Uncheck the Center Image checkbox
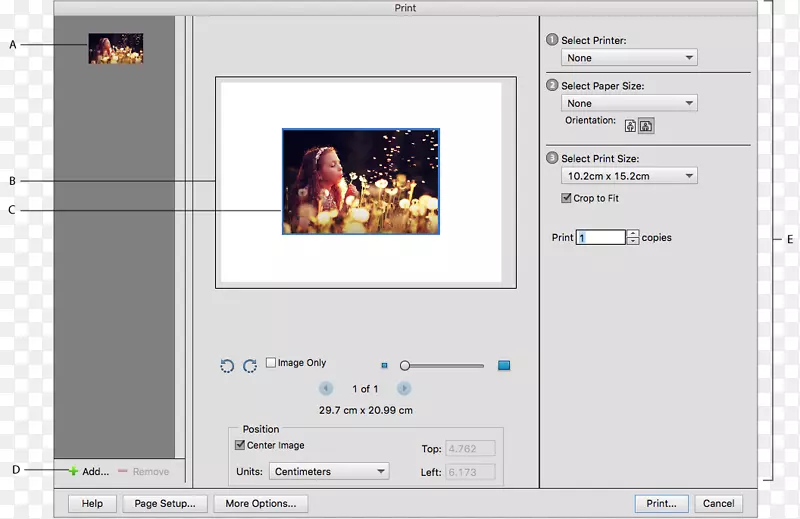The height and width of the screenshot is (519, 800). [240, 445]
